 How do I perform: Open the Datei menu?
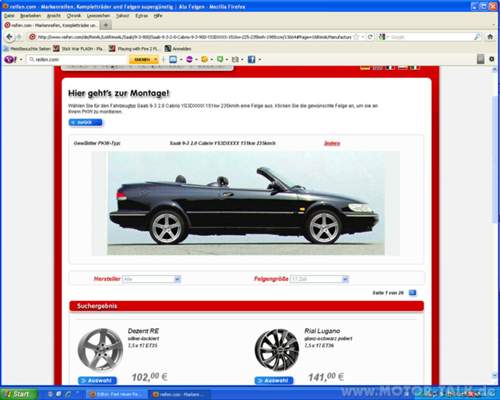[x=9, y=16]
